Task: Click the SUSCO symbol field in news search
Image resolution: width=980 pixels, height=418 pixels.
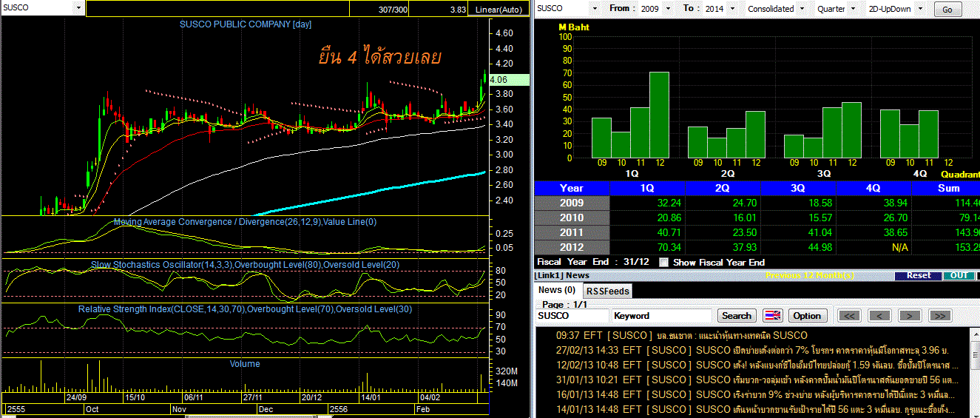Action: tap(571, 316)
